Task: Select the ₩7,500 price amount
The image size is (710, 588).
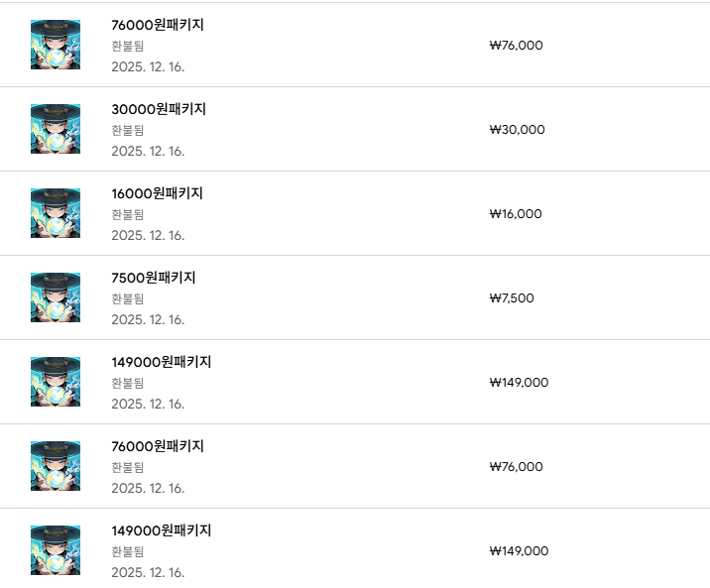Action: pyautogui.click(x=512, y=298)
